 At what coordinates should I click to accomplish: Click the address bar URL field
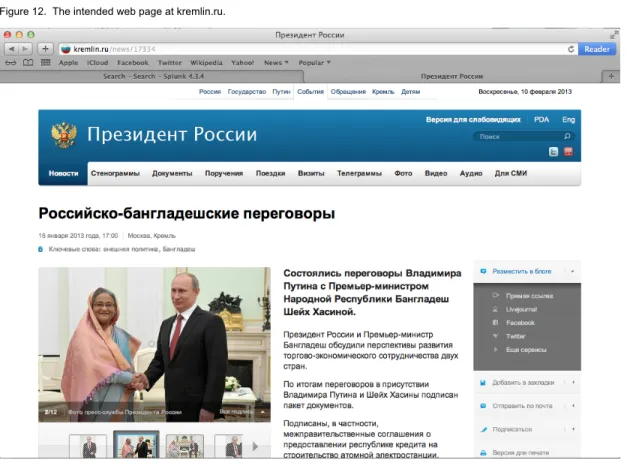pyautogui.click(x=318, y=49)
